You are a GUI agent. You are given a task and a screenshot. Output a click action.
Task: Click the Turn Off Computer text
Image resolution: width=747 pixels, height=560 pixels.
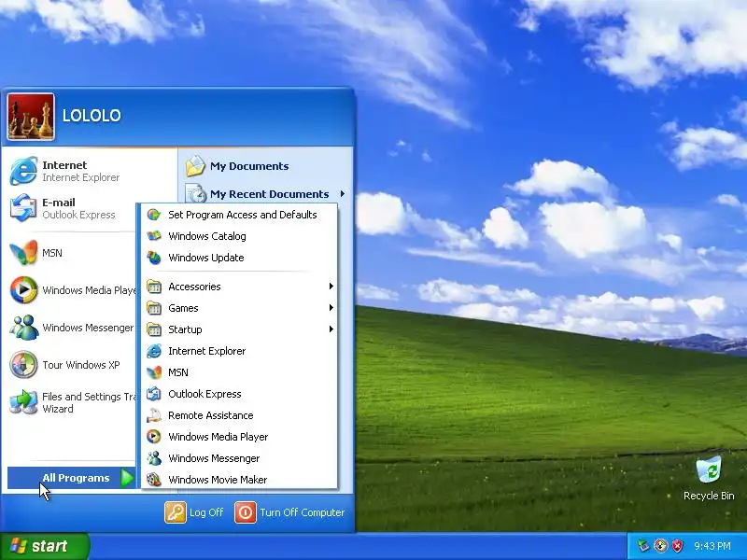point(302,512)
